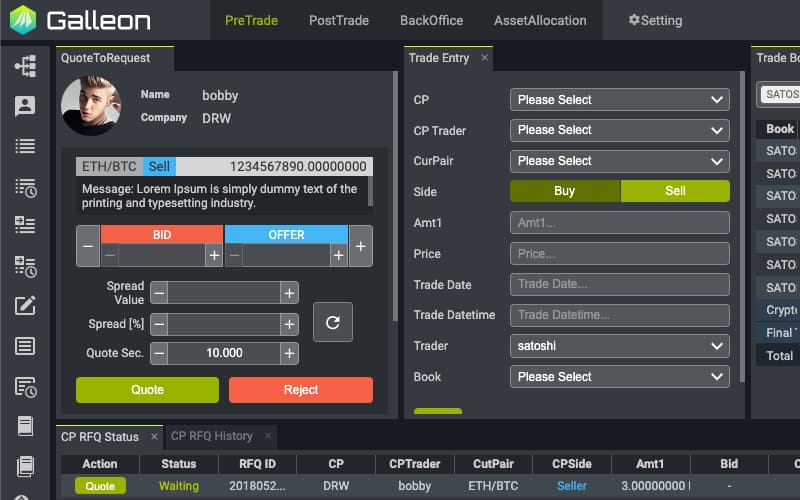Open the Trader dropdown showing satoshi
Screen dimensions: 800x500
[x=619, y=346]
